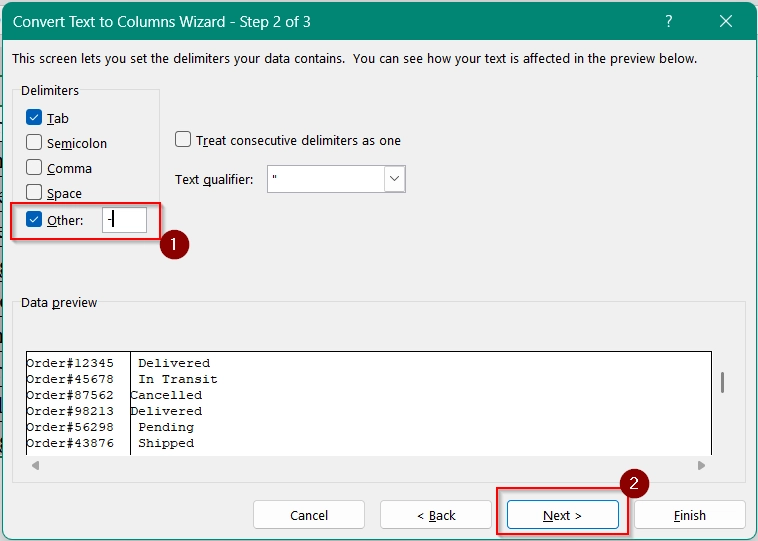
Task: Click 'In Transit' in the preview
Action: 178,379
